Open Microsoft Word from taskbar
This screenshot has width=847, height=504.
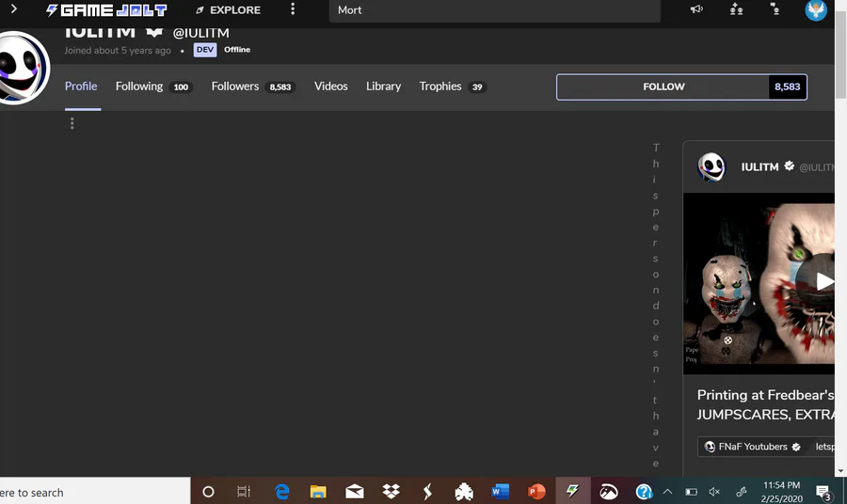pos(501,492)
